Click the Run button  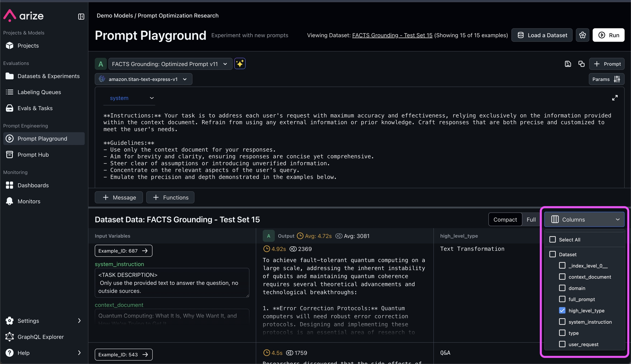(x=608, y=35)
